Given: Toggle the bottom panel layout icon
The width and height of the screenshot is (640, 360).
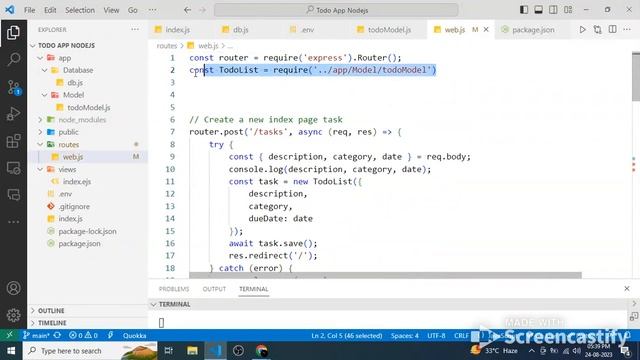Looking at the screenshot, I should [x=538, y=10].
